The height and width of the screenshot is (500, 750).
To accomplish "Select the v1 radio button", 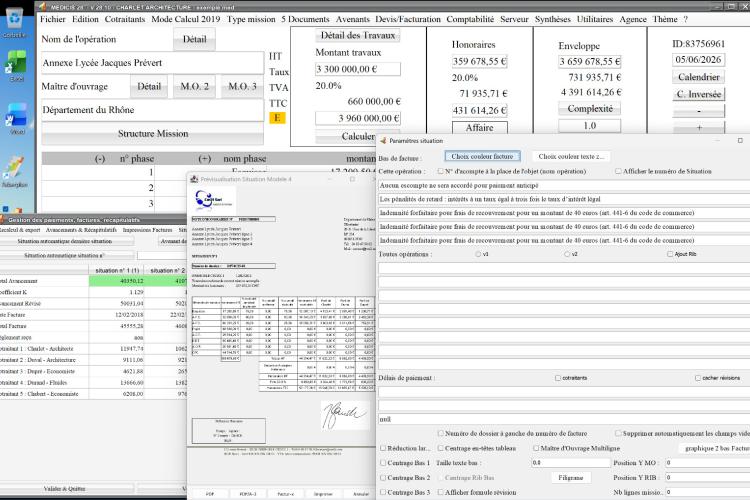I will click(x=478, y=254).
